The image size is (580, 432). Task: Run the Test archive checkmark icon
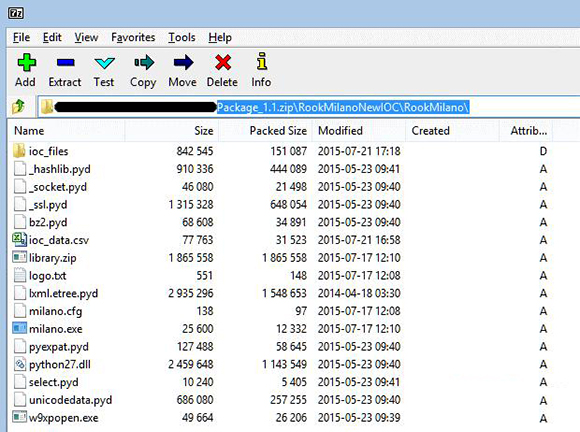104,63
